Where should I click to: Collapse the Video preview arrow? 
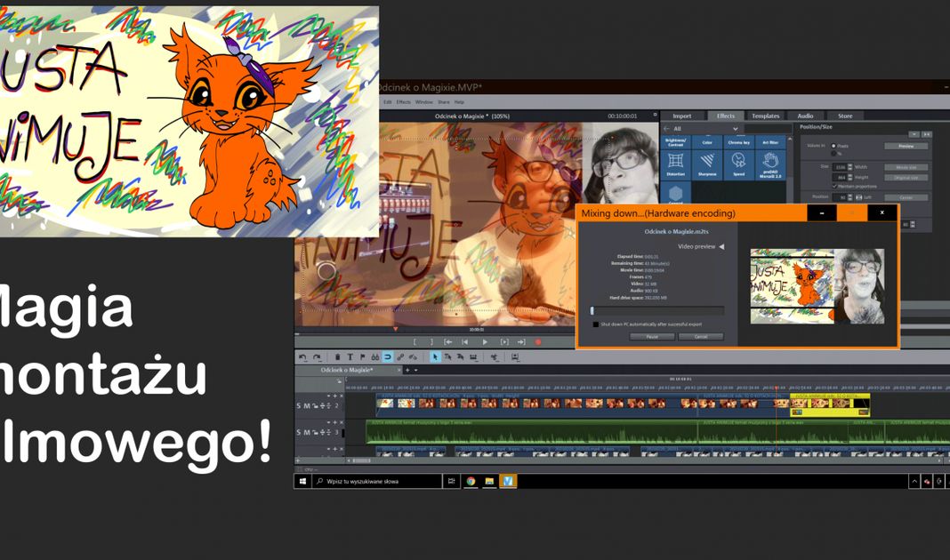coord(721,246)
